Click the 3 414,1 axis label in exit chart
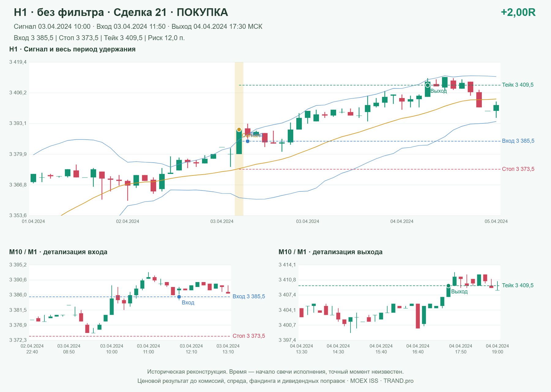Viewport: 551px width, 392px height. click(287, 265)
